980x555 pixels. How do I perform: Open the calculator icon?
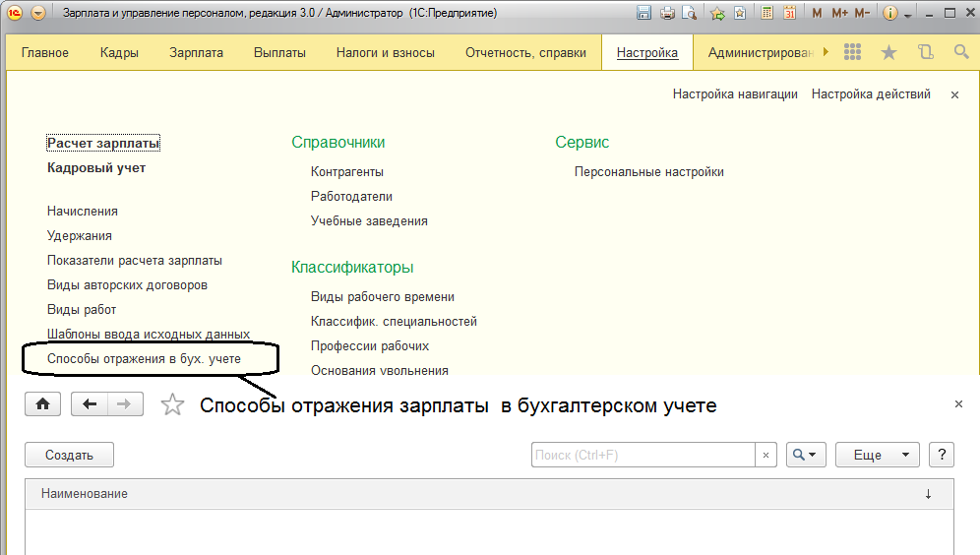[x=766, y=14]
